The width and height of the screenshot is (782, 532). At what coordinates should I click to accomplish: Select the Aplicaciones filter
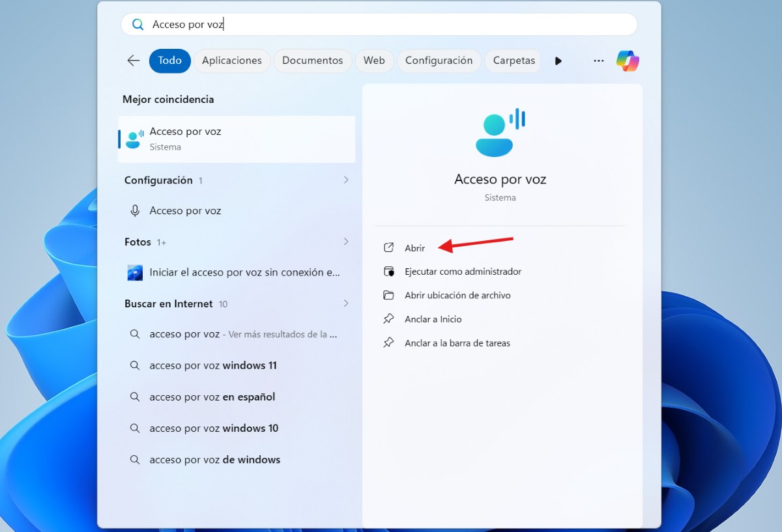pyautogui.click(x=232, y=61)
